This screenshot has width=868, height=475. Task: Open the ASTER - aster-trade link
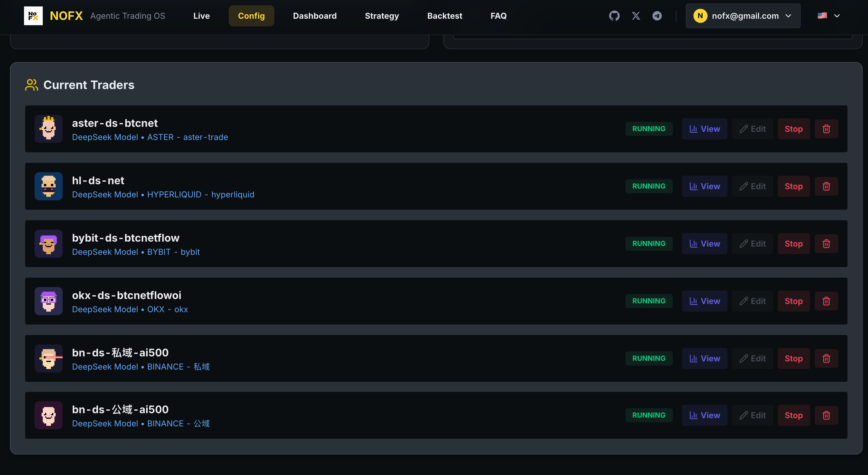[187, 137]
